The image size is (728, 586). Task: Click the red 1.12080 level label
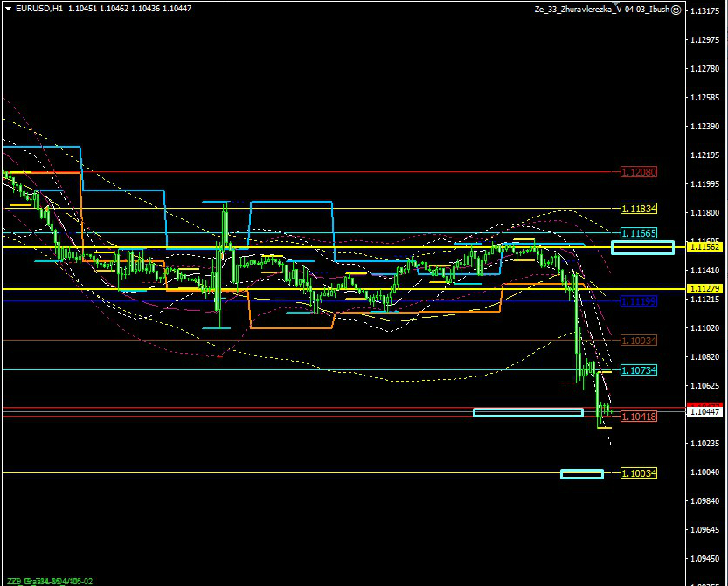pyautogui.click(x=638, y=172)
